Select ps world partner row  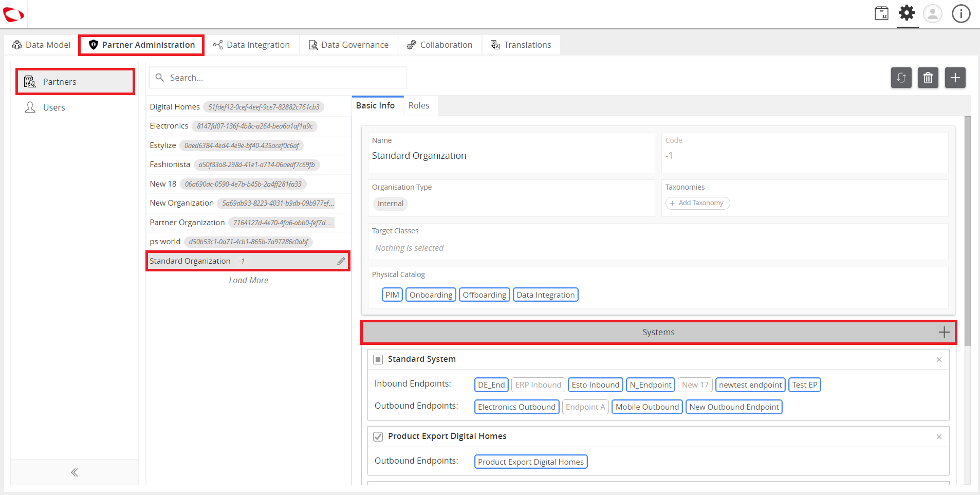click(249, 242)
